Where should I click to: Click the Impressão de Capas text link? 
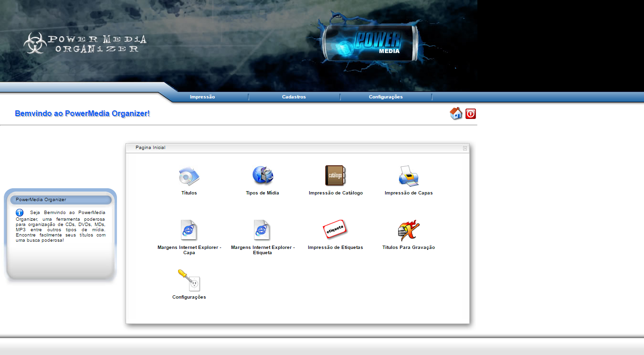tap(409, 193)
